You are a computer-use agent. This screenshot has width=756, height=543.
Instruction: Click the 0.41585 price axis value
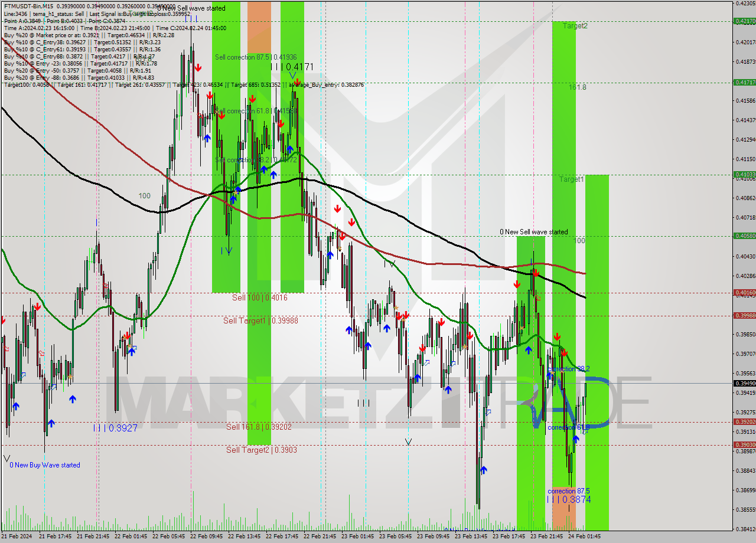(x=745, y=100)
